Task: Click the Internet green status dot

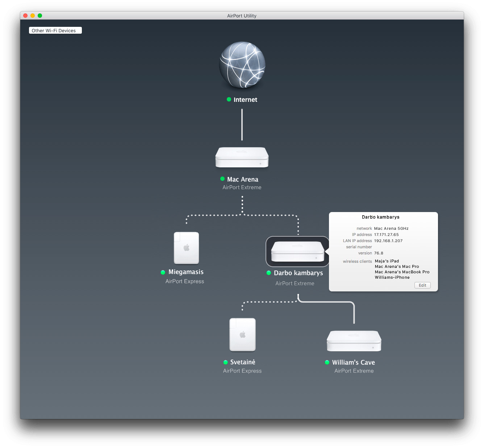Action: pos(229,99)
